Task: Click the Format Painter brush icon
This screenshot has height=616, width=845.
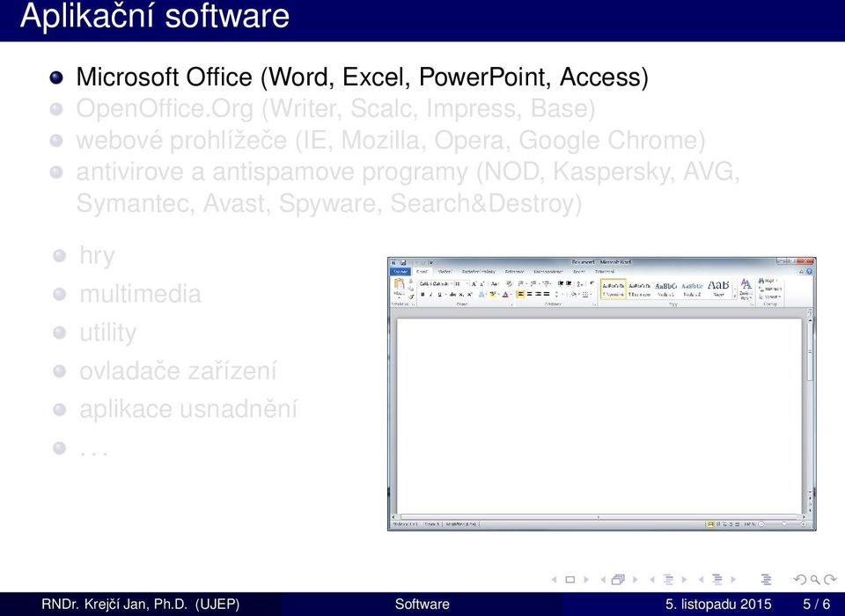Action: (411, 297)
